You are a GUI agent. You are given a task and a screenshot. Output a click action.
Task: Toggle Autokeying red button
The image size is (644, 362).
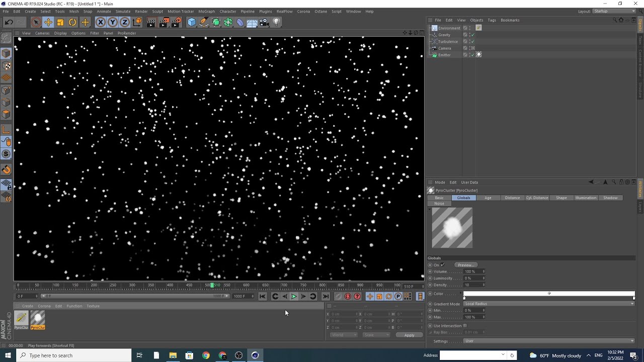click(x=348, y=297)
